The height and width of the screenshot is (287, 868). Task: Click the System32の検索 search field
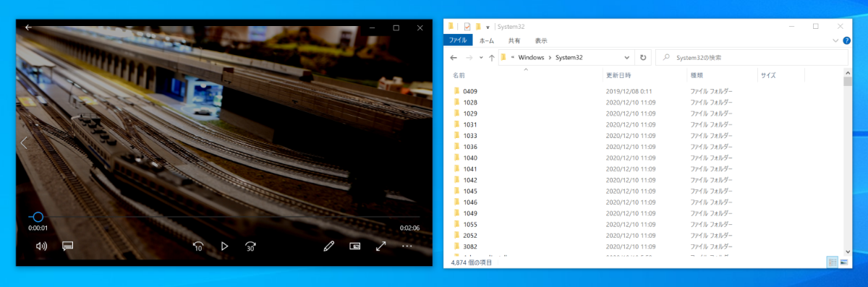[x=752, y=57]
